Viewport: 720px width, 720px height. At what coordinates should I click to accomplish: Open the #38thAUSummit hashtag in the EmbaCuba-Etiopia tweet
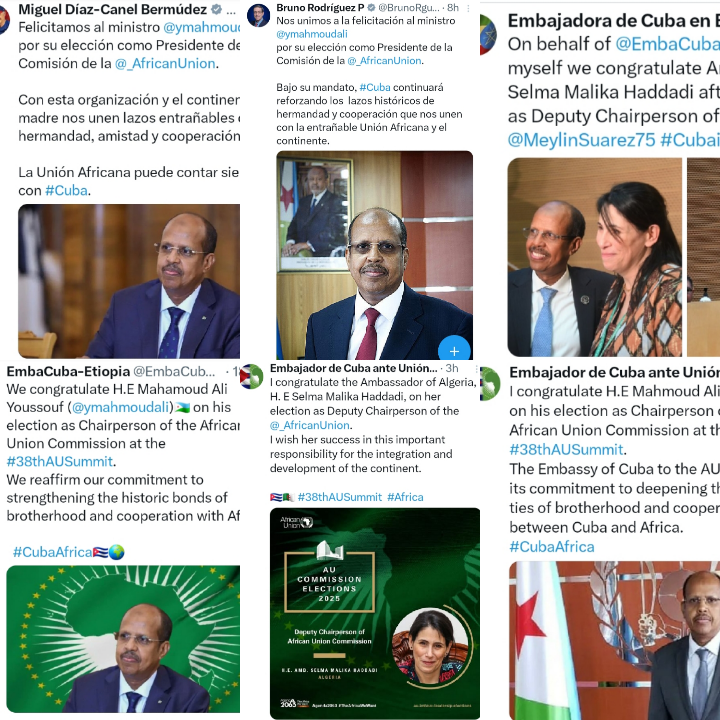[x=60, y=461]
